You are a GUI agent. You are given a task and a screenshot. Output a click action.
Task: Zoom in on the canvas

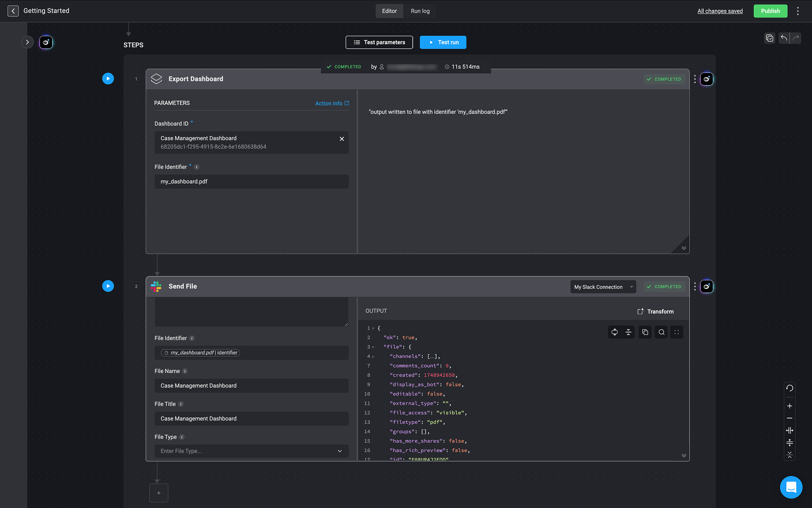pyautogui.click(x=789, y=406)
